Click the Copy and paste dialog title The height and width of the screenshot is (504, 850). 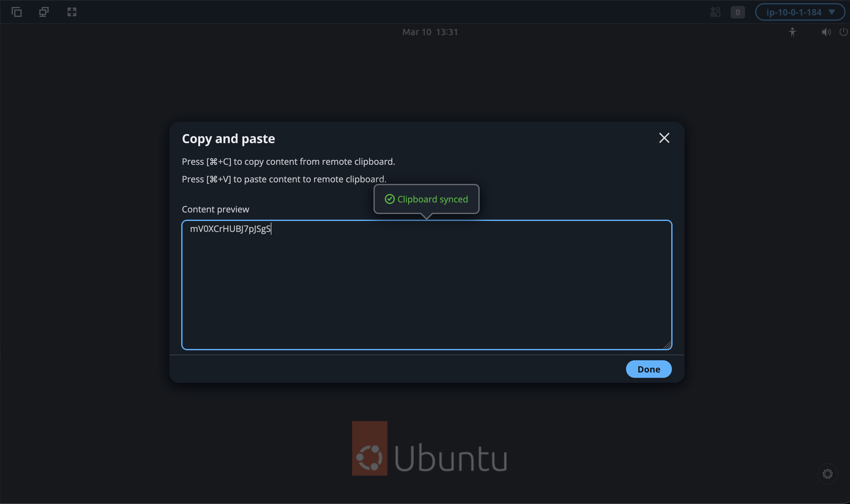(x=228, y=139)
